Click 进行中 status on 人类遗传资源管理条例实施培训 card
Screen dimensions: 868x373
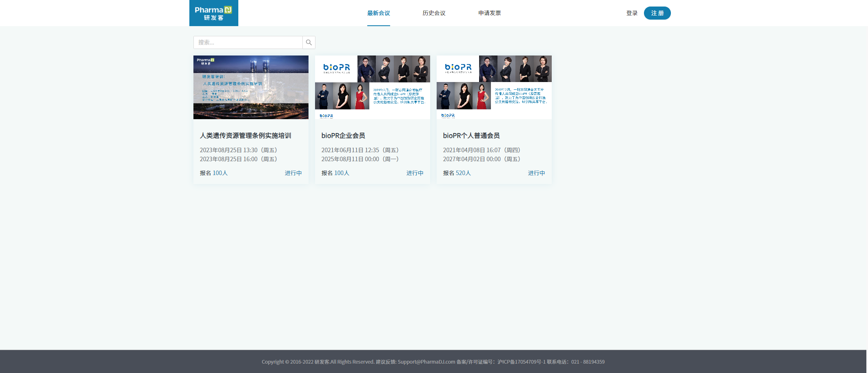[x=293, y=173]
